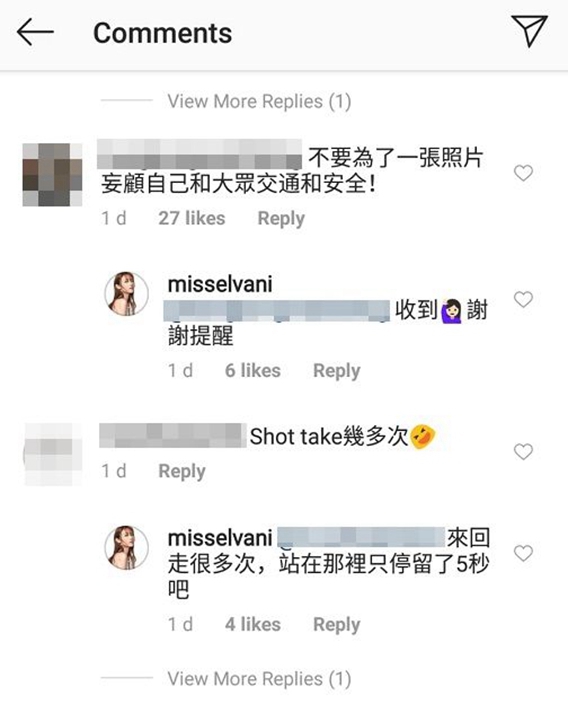View the '27 likes' list
Viewport: 568px width, 704px height.
(x=192, y=218)
